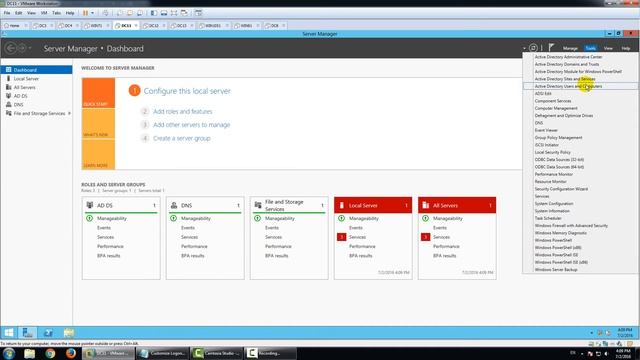Screen dimensions: 640x360
Task: Click the Server Manager forward arrow
Action: coord(22,48)
